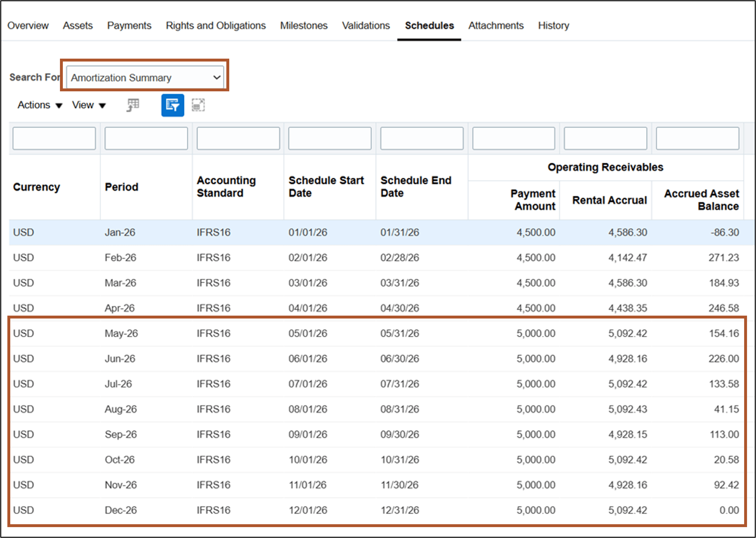The image size is (756, 538).
Task: Click the Detach table icon
Action: (198, 105)
